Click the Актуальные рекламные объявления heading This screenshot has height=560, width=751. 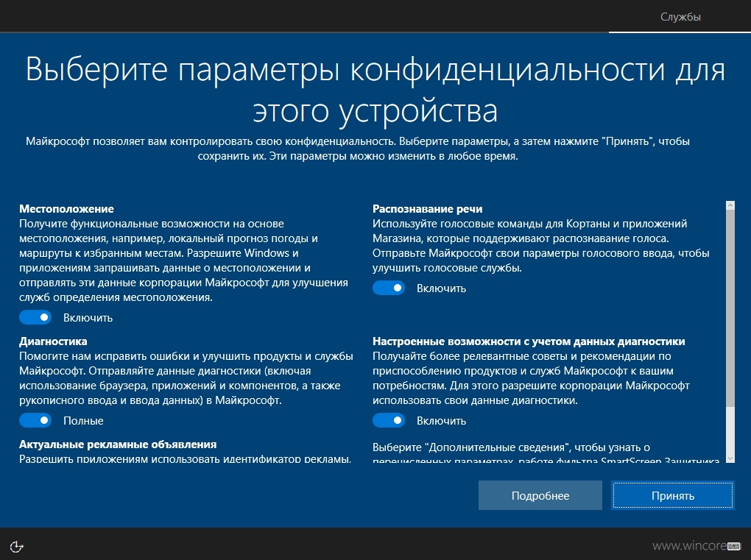pyautogui.click(x=118, y=444)
